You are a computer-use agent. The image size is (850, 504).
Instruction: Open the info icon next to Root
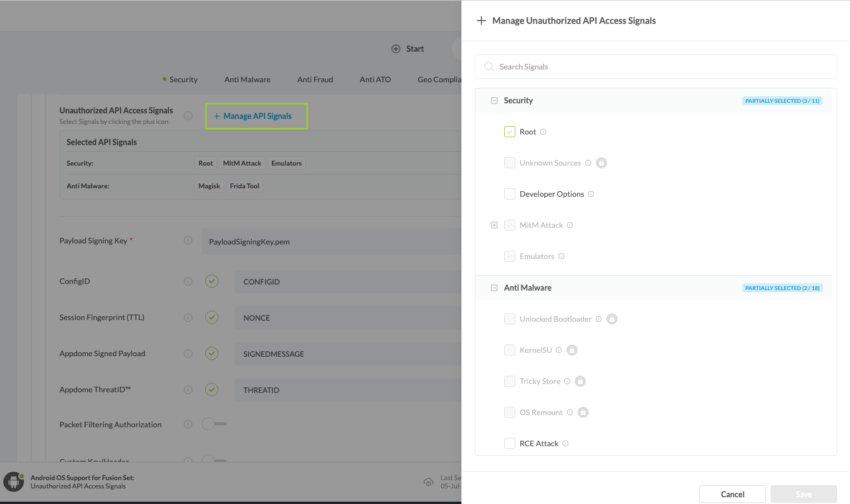pos(543,132)
